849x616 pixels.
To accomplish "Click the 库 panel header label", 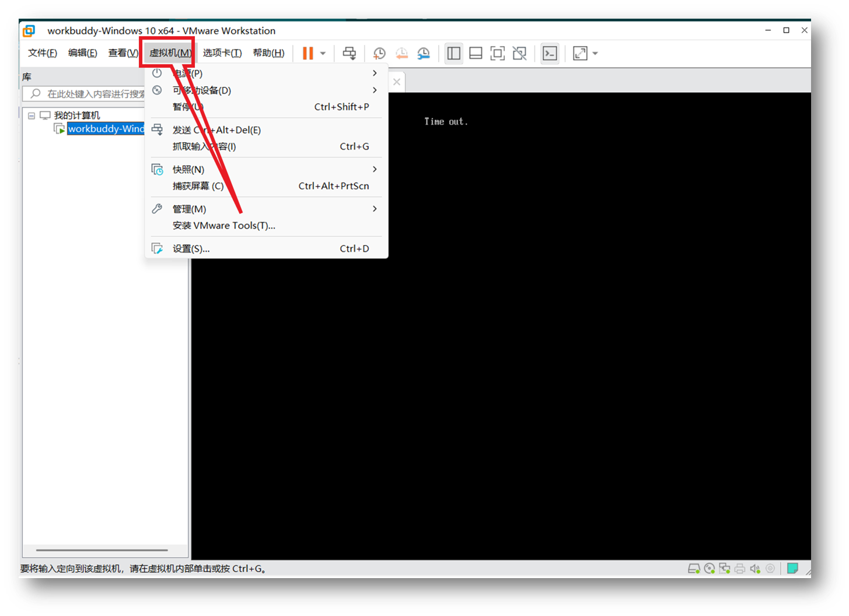I will tap(27, 77).
